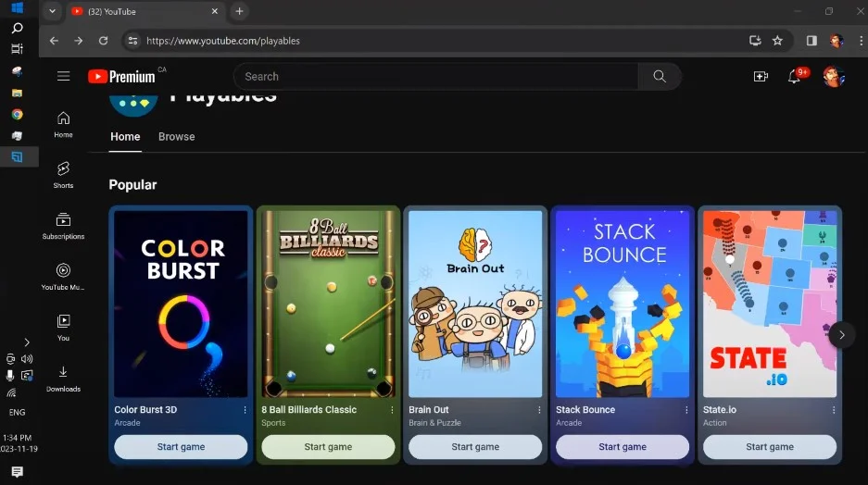The image size is (868, 485).
Task: Click the YouTube search input field
Action: click(435, 77)
